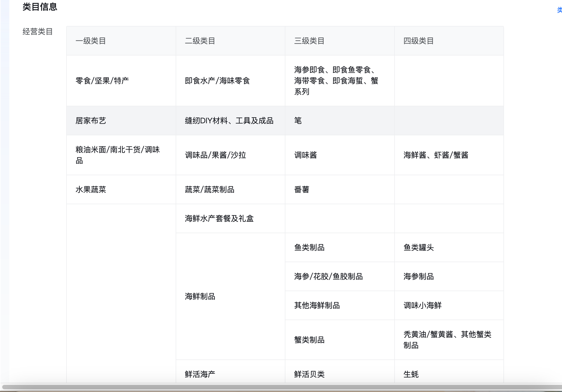The height and width of the screenshot is (392, 562).
Task: Select the 调味品/果酱/沙拉 cell
Action: coord(215,155)
